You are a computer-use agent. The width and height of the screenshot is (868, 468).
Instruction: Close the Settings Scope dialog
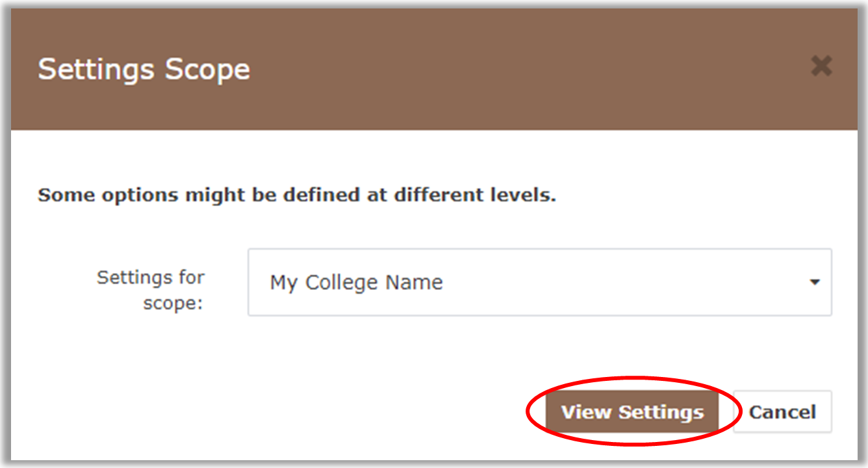[x=821, y=66]
